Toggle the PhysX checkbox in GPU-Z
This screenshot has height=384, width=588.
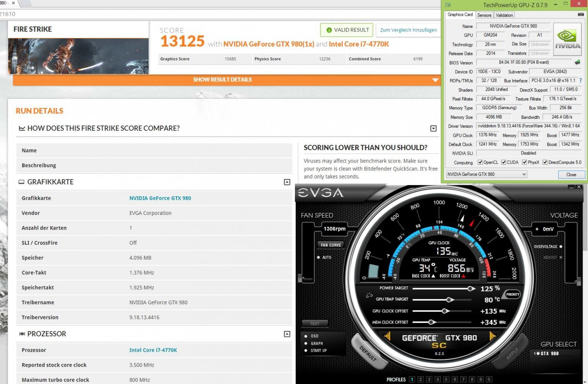click(x=525, y=163)
